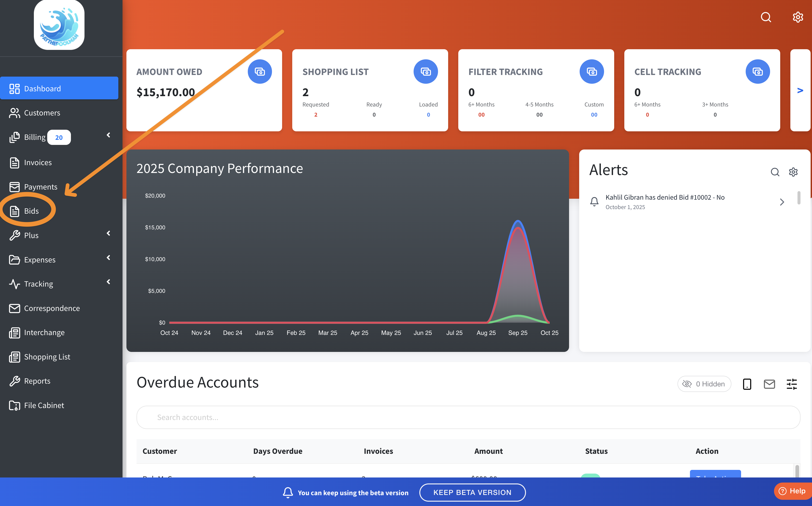Open the Help button
Screen dimensions: 812x506
click(x=792, y=491)
